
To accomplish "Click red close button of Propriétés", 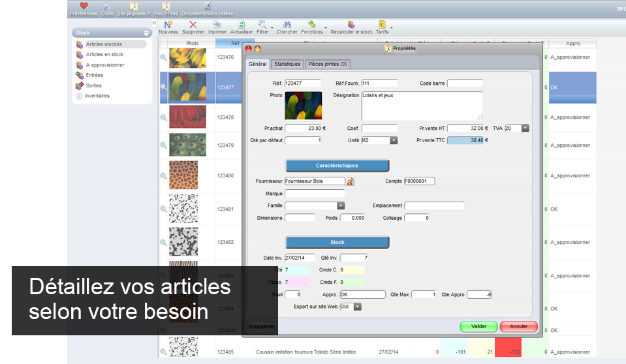I will 248,49.
